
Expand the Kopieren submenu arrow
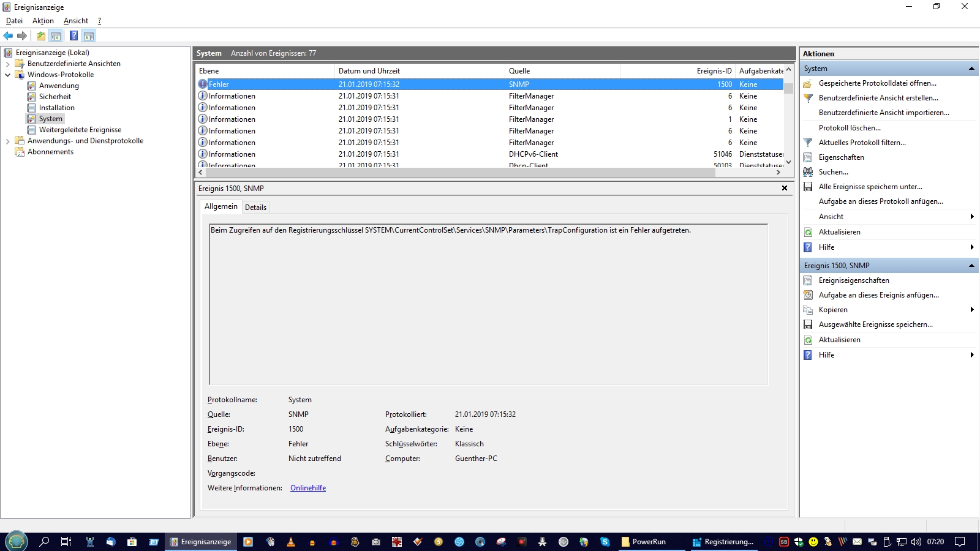[x=972, y=310]
